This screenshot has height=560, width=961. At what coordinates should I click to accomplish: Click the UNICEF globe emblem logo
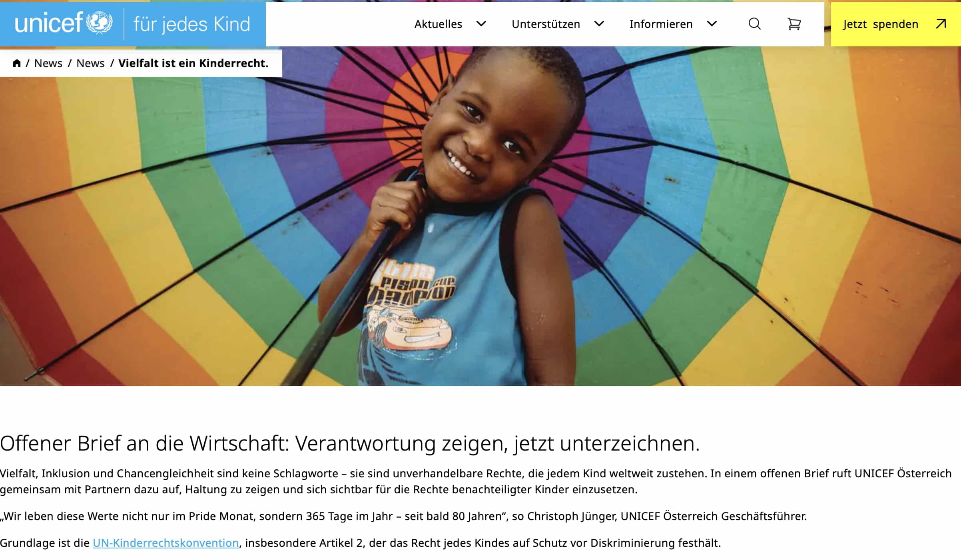click(x=100, y=23)
